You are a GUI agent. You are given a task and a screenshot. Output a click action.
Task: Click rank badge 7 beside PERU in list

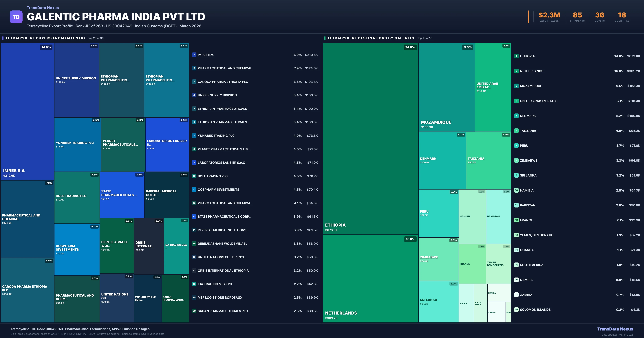click(x=516, y=146)
